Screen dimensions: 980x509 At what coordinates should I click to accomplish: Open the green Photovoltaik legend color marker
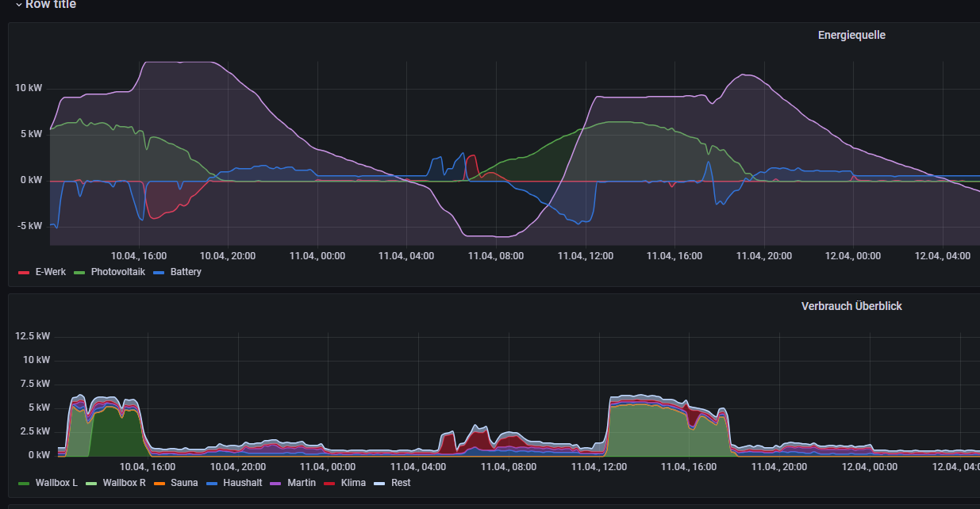click(x=79, y=273)
